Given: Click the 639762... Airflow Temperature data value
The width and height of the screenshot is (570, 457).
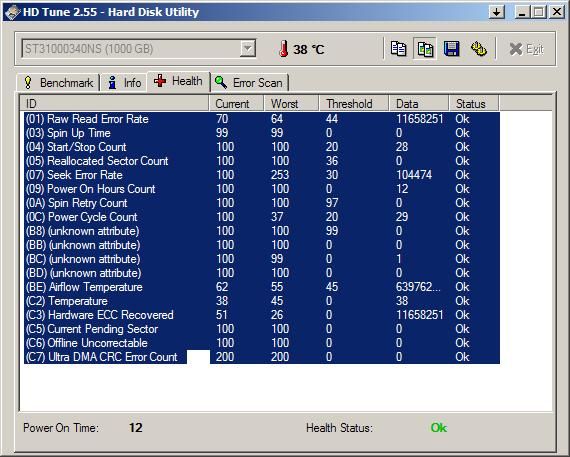Looking at the screenshot, I should (418, 287).
